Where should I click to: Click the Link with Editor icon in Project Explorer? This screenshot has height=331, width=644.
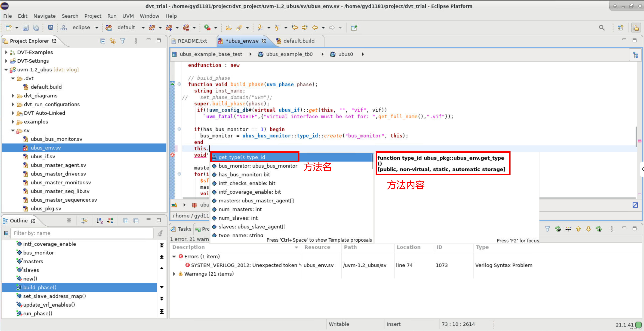tap(113, 41)
